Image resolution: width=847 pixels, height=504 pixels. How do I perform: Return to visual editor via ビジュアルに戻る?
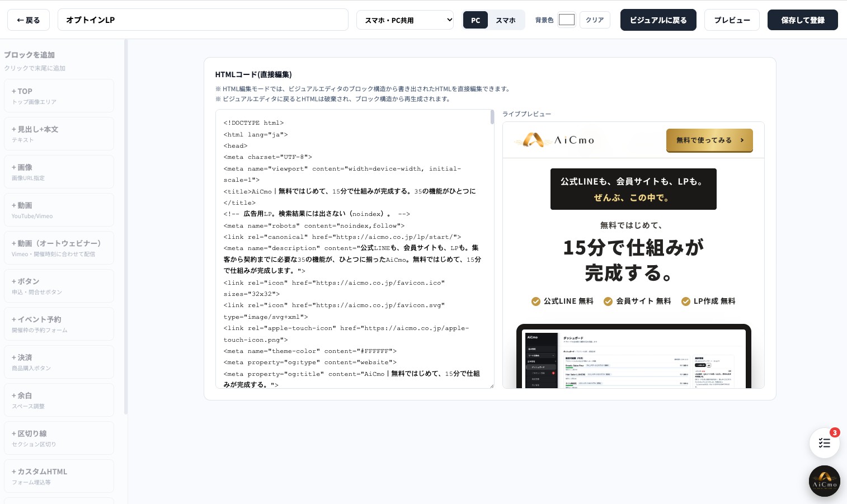(658, 20)
